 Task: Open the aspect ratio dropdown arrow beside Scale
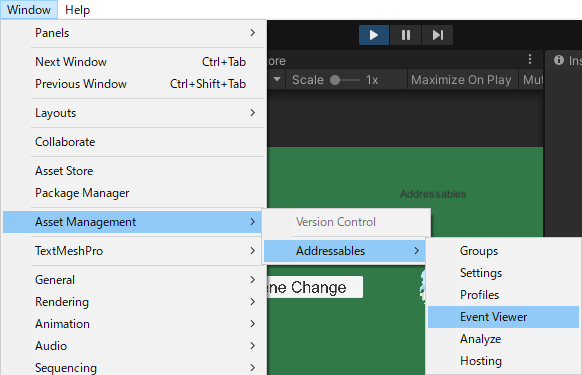coord(277,79)
